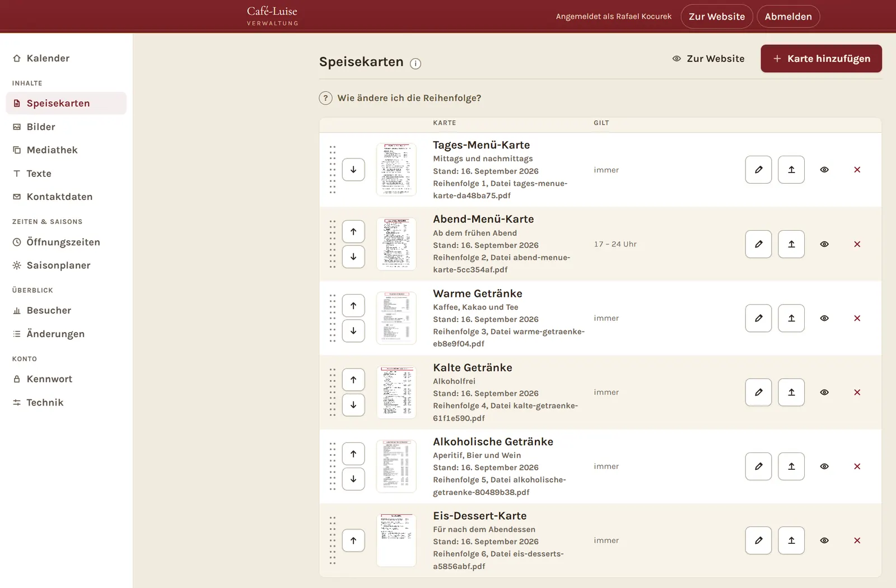Open Technik settings in sidebar
The image size is (896, 588).
tap(66, 403)
